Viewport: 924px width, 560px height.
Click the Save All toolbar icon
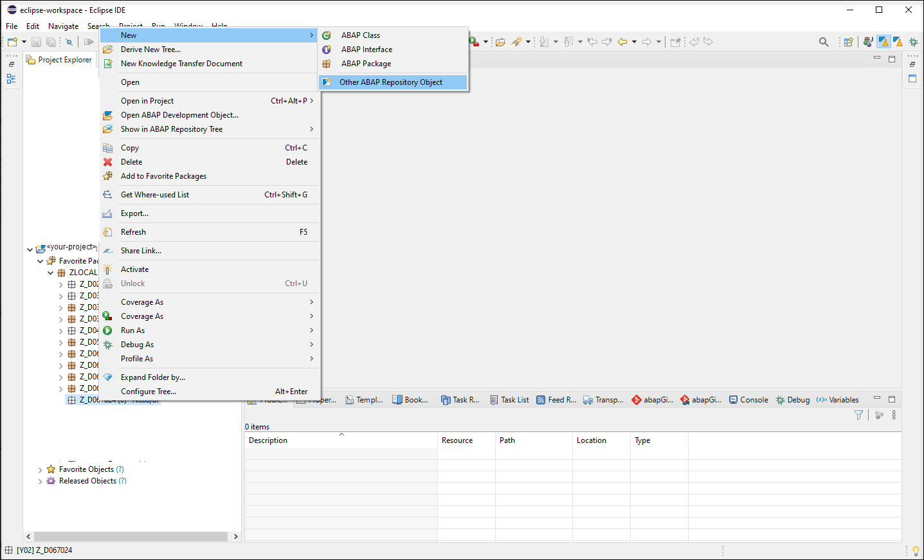(x=51, y=42)
